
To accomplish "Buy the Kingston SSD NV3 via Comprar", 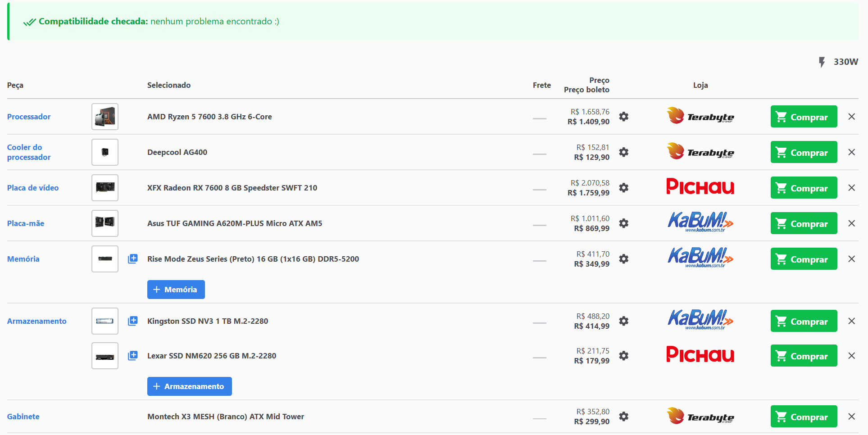I will 804,321.
